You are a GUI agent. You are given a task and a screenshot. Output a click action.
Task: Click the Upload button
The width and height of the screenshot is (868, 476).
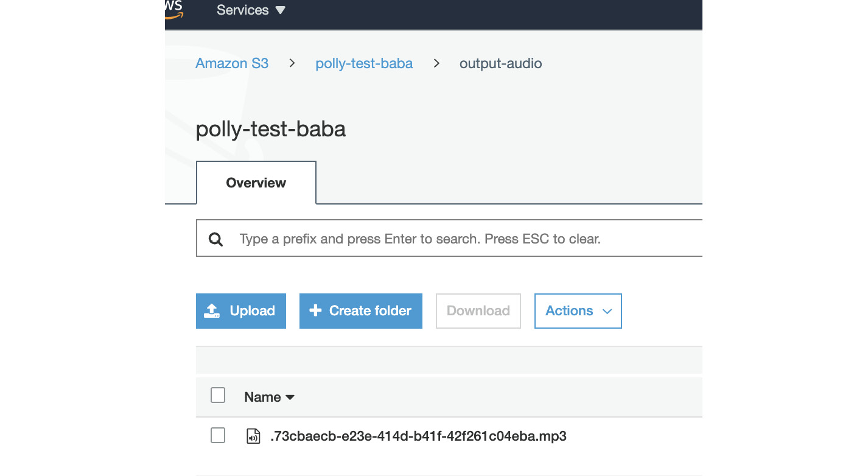tap(241, 311)
